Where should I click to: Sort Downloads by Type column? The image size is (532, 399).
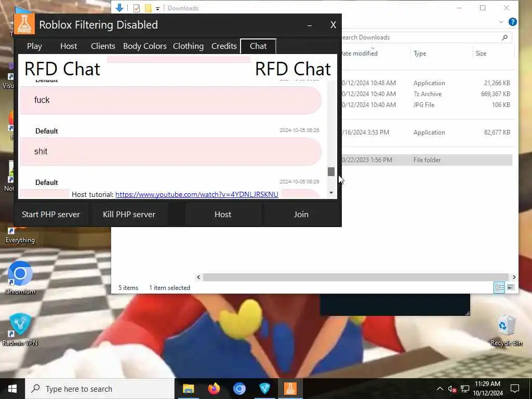(440, 54)
